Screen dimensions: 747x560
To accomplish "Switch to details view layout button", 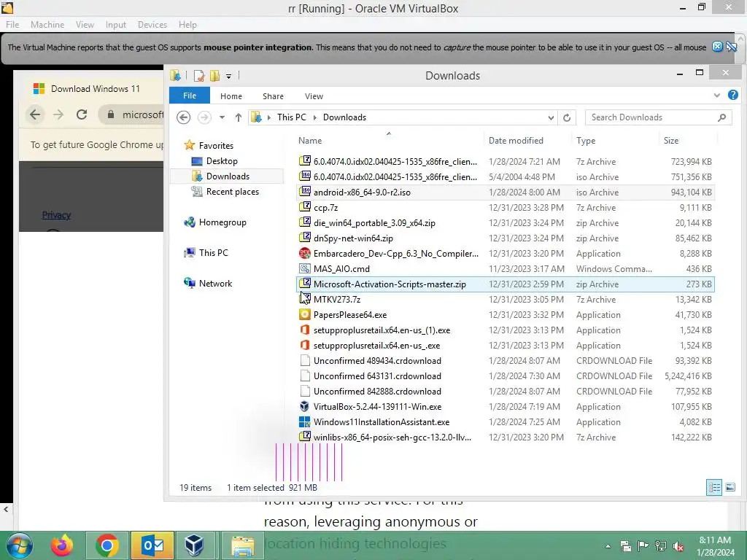I will [x=713, y=487].
